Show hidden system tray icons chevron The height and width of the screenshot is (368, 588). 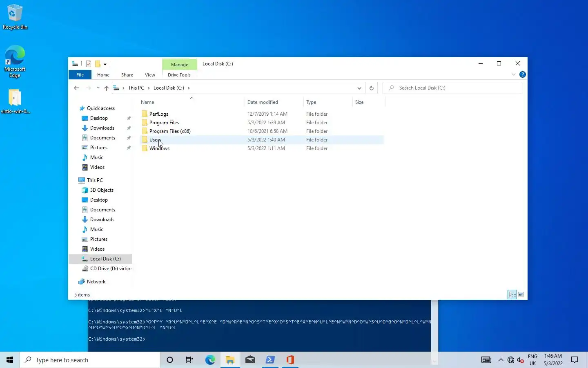point(501,360)
